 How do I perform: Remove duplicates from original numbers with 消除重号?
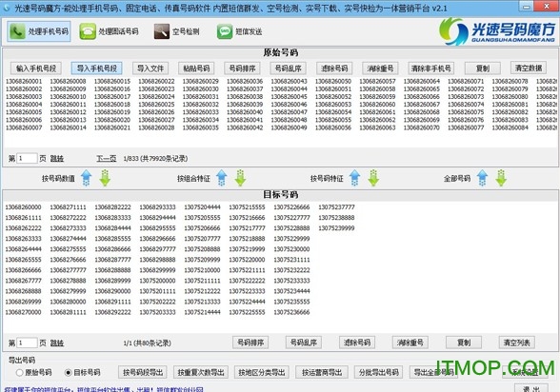coord(380,69)
